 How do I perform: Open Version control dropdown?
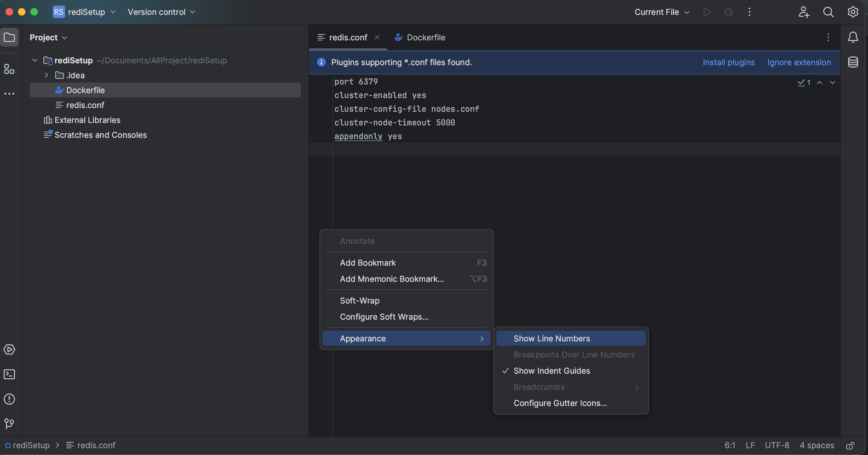(161, 12)
